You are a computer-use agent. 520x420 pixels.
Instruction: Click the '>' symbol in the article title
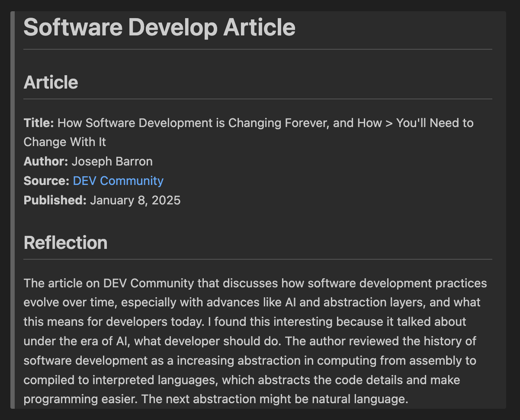(389, 123)
